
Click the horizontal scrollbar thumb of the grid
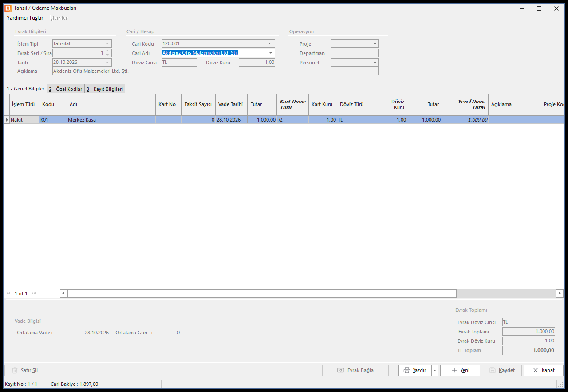(x=262, y=293)
